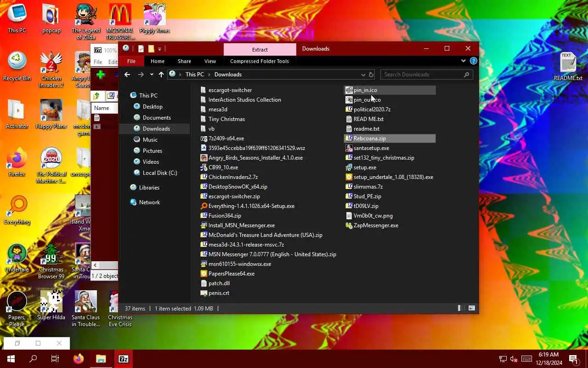Launch Flappy Plane desktop shortcut
Screen dimensions: 588x368
(51, 115)
